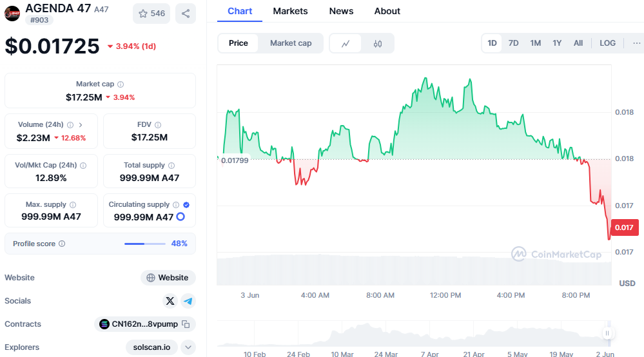
Task: Select the 1M time range
Action: coord(535,43)
